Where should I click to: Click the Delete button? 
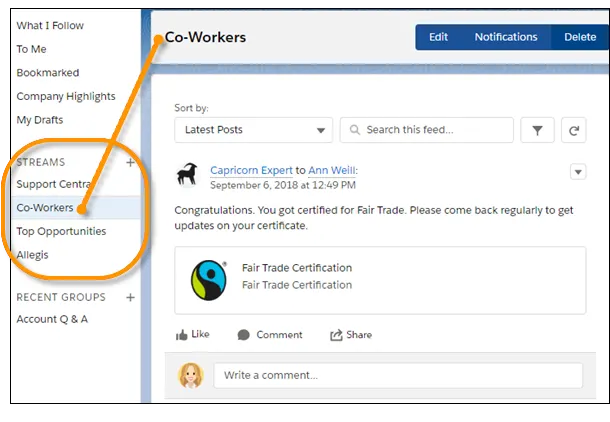click(580, 37)
